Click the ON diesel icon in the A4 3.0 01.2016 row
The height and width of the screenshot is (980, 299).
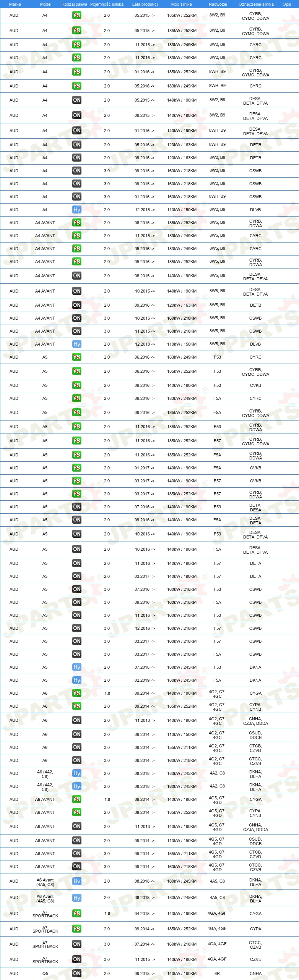coord(77,197)
